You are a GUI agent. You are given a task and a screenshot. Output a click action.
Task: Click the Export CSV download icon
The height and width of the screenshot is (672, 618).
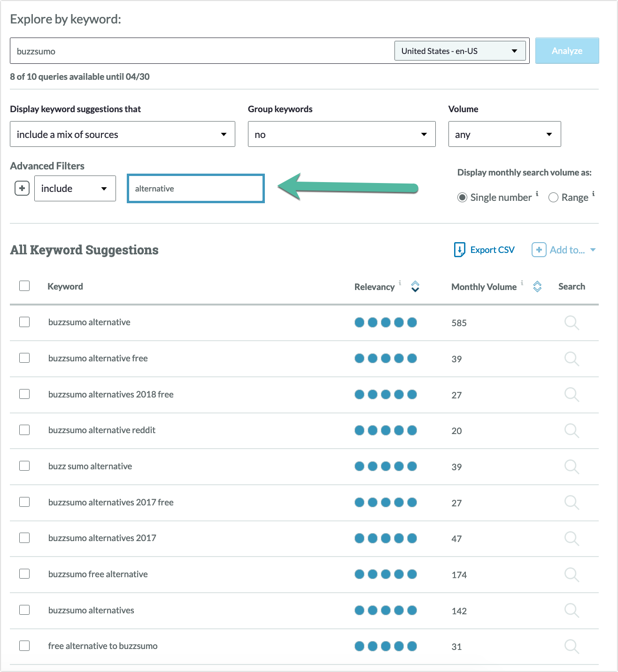pyautogui.click(x=459, y=250)
